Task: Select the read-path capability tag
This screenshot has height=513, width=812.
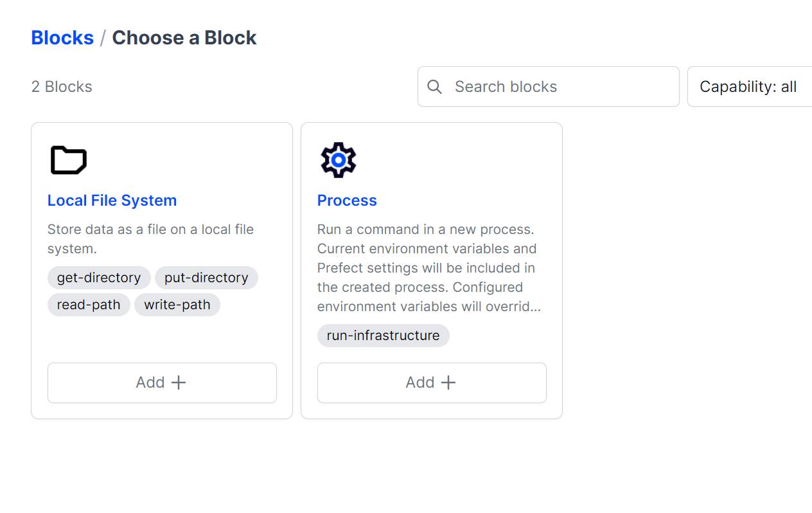Action: 89,304
